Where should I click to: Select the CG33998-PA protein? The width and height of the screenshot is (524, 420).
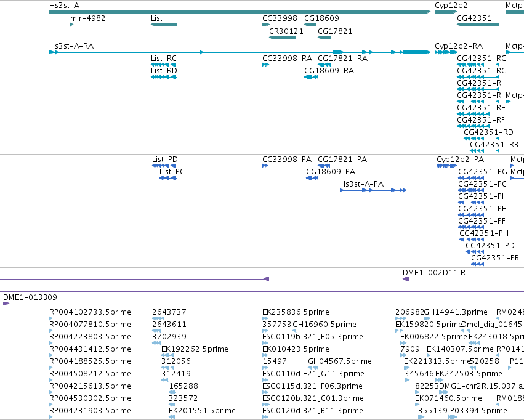tap(265, 166)
